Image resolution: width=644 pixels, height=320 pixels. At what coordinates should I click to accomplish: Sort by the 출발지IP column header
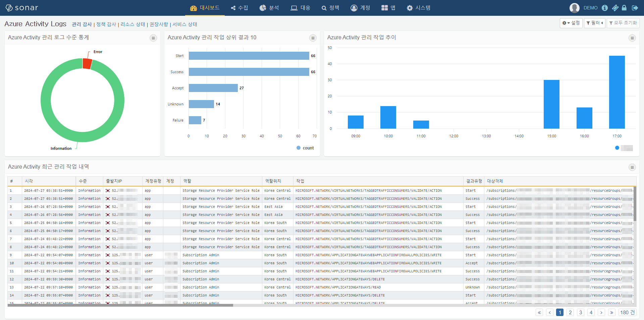pos(122,181)
